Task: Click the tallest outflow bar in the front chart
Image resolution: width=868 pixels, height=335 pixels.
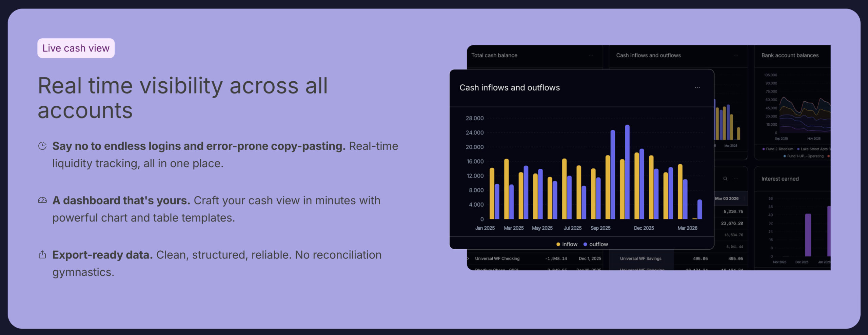Action: (627, 172)
